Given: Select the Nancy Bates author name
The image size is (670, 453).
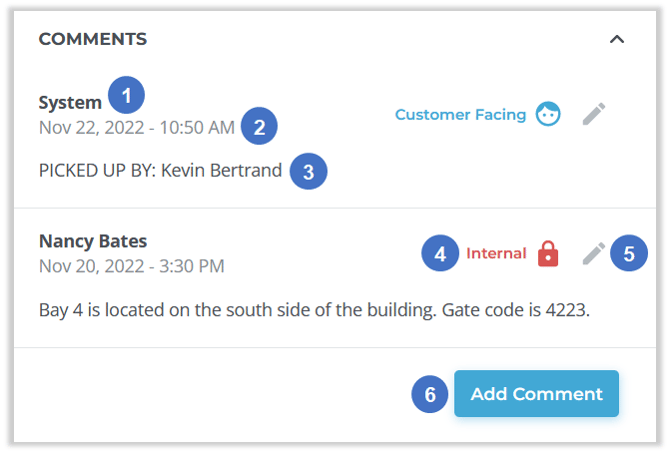Looking at the screenshot, I should (93, 241).
